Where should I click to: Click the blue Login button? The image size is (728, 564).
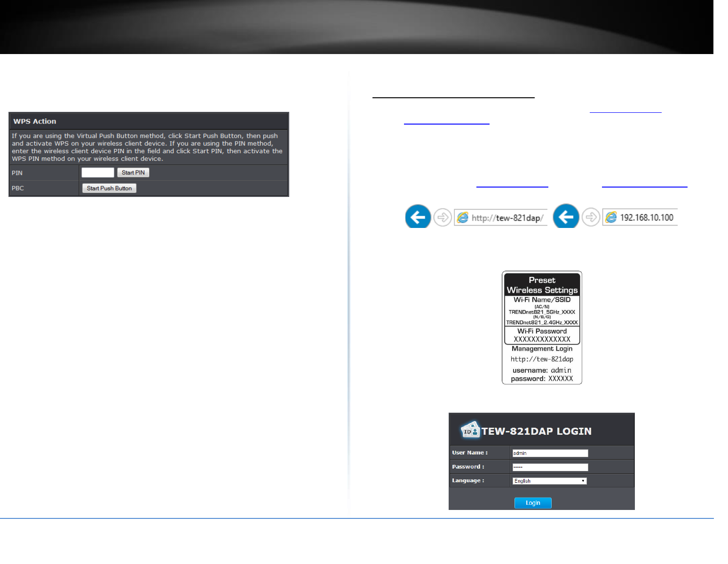pos(533,503)
